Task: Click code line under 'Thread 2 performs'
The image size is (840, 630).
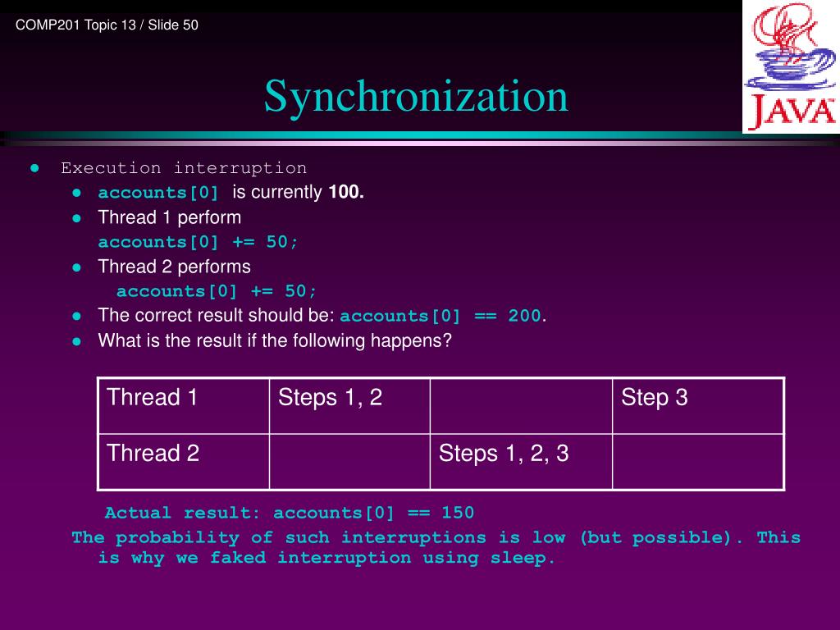Action: (x=217, y=291)
